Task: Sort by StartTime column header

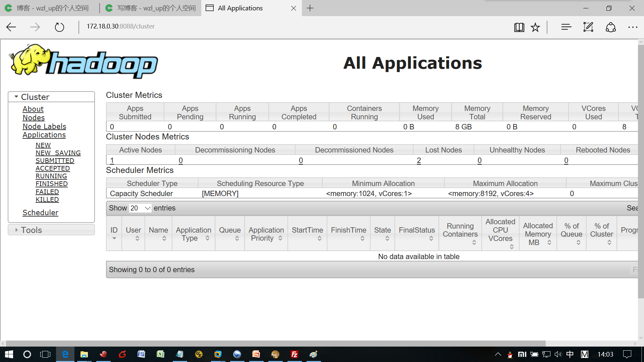Action: pyautogui.click(x=307, y=234)
